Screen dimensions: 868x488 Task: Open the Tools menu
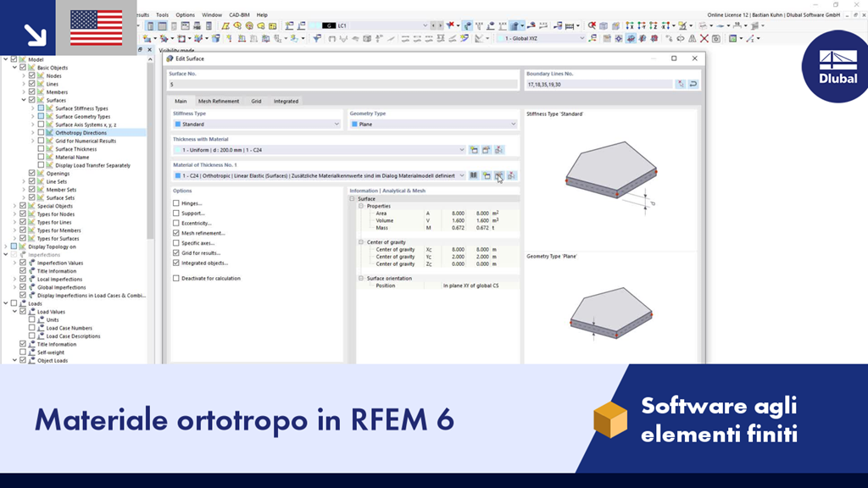162,15
